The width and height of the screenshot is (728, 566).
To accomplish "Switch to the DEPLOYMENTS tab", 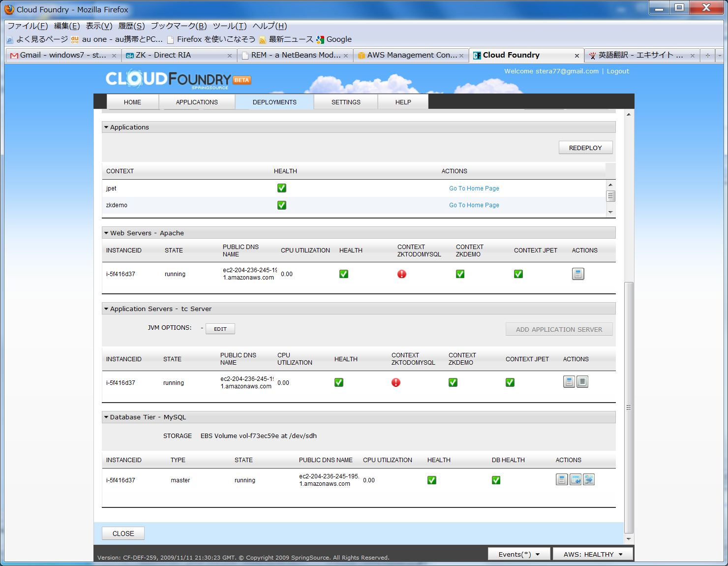I will [274, 102].
